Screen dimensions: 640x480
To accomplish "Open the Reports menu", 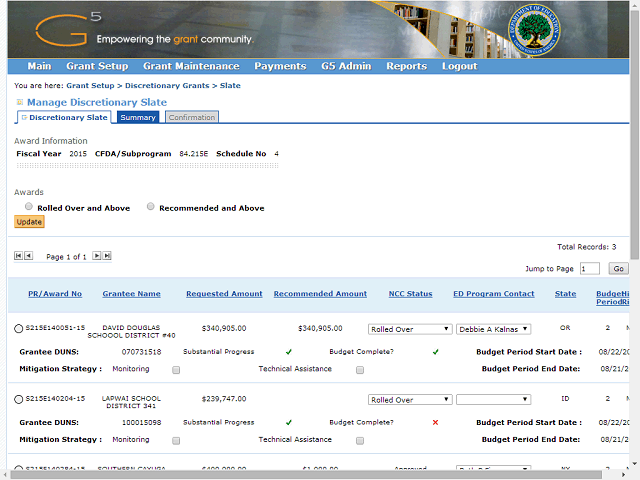I will (x=407, y=66).
